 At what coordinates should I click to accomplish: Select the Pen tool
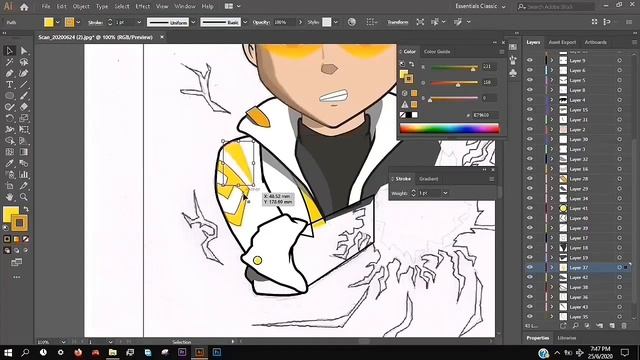[x=9, y=73]
